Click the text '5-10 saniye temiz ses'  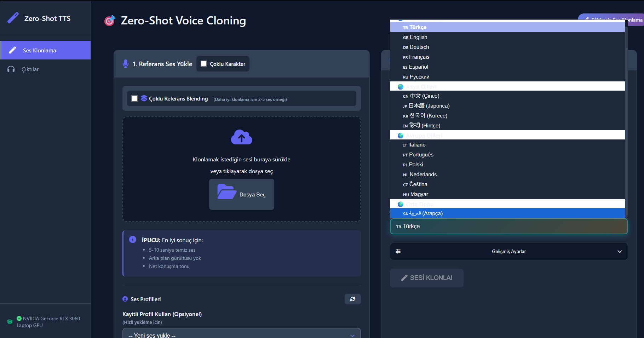(172, 250)
